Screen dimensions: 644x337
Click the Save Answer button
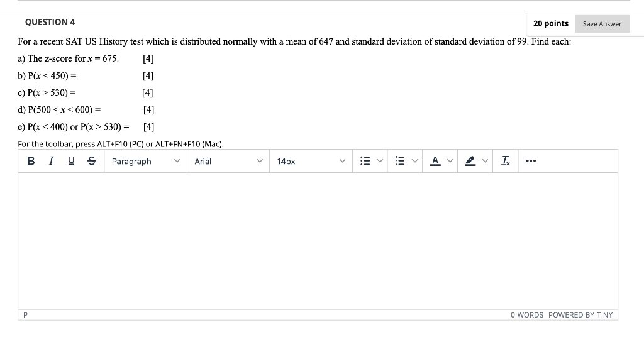click(602, 24)
